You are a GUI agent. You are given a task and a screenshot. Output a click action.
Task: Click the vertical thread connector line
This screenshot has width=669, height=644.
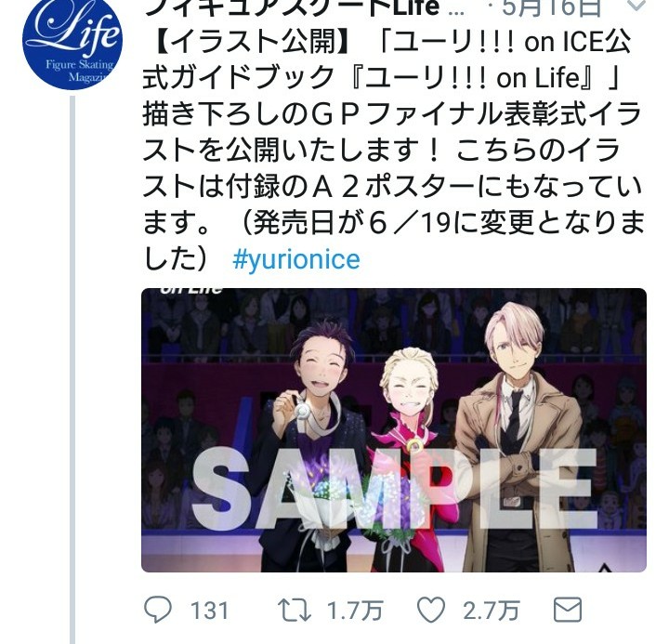tap(72, 370)
